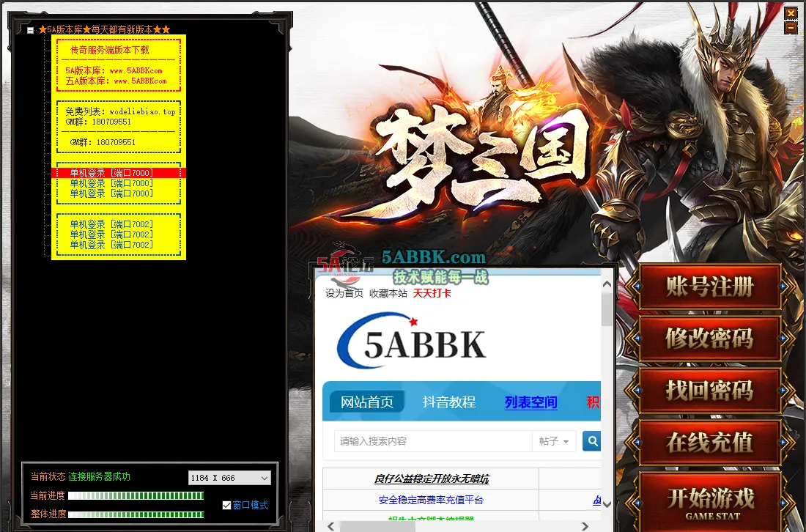Toggle the 窗口模式 checkbox

tap(226, 506)
